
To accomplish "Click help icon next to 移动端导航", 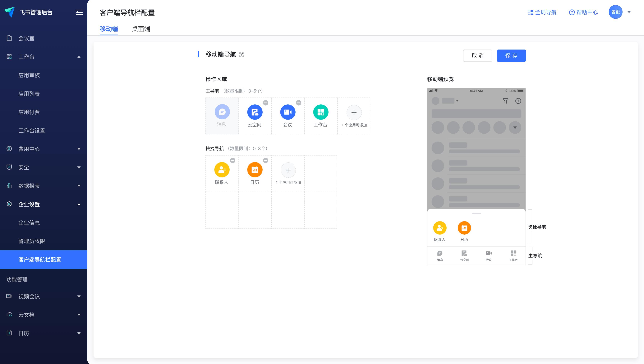I will click(x=242, y=55).
